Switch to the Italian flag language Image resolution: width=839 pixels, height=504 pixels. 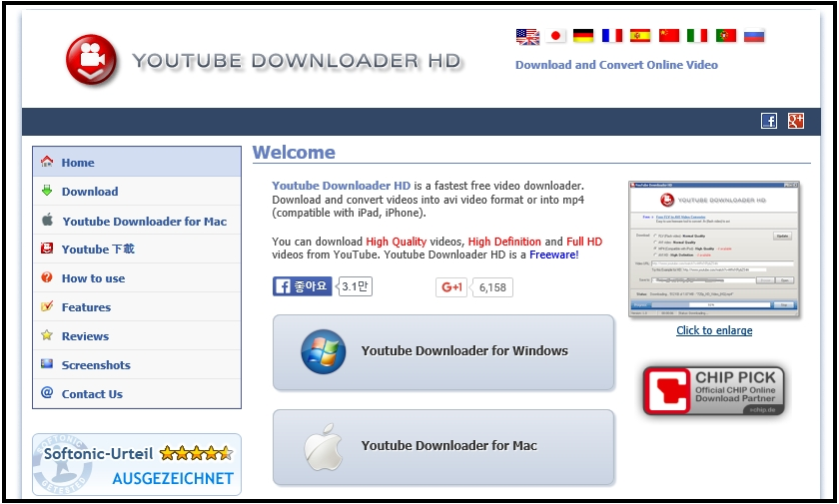[697, 36]
